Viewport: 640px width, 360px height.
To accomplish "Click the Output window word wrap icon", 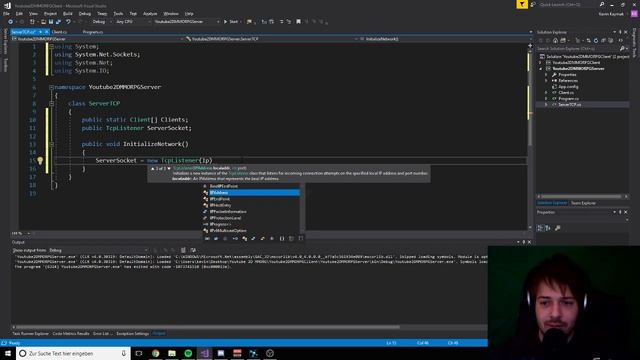I will (x=193, y=250).
